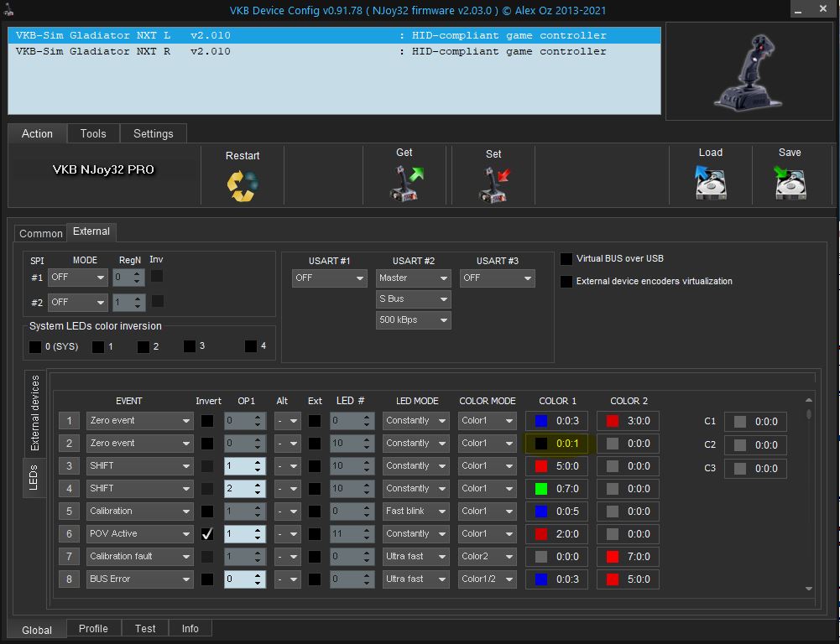
Task: Open the Settings tab
Action: 154,134
